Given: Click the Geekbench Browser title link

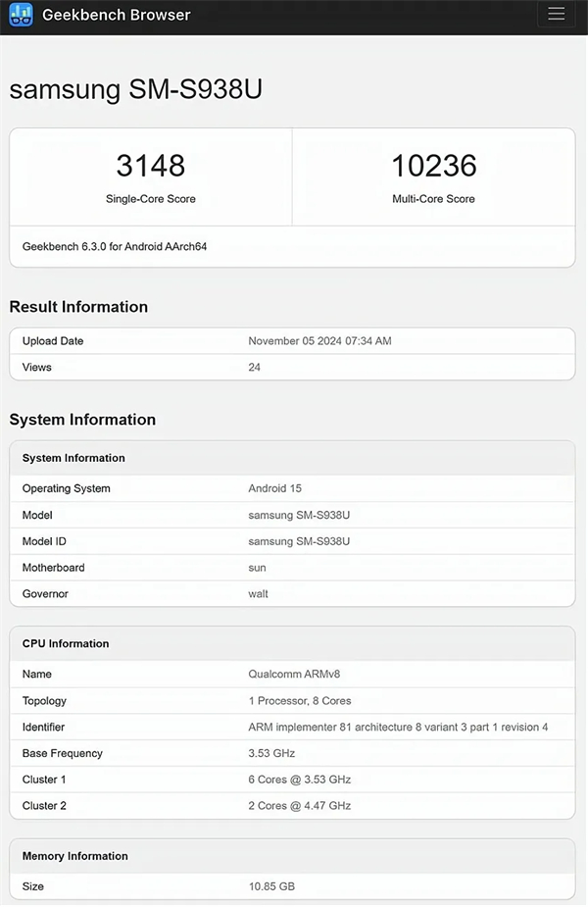Looking at the screenshot, I should pos(117,15).
